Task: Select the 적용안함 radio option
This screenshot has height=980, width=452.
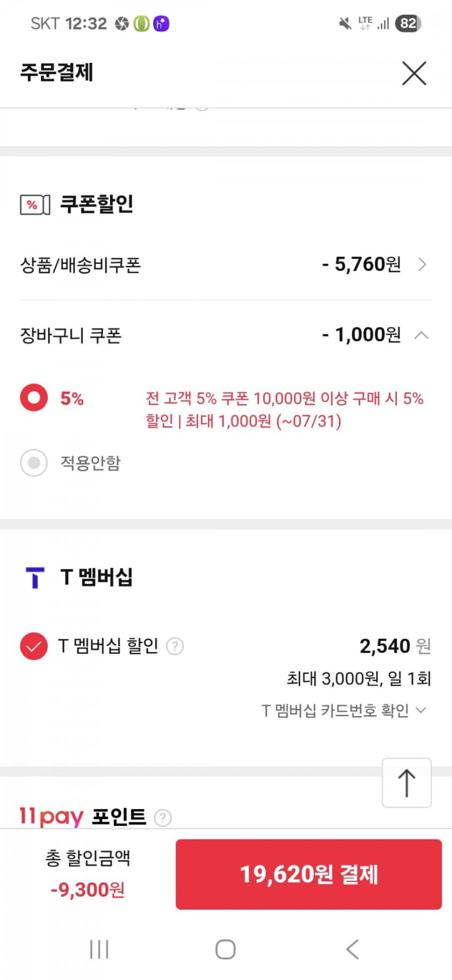Action: click(x=34, y=463)
